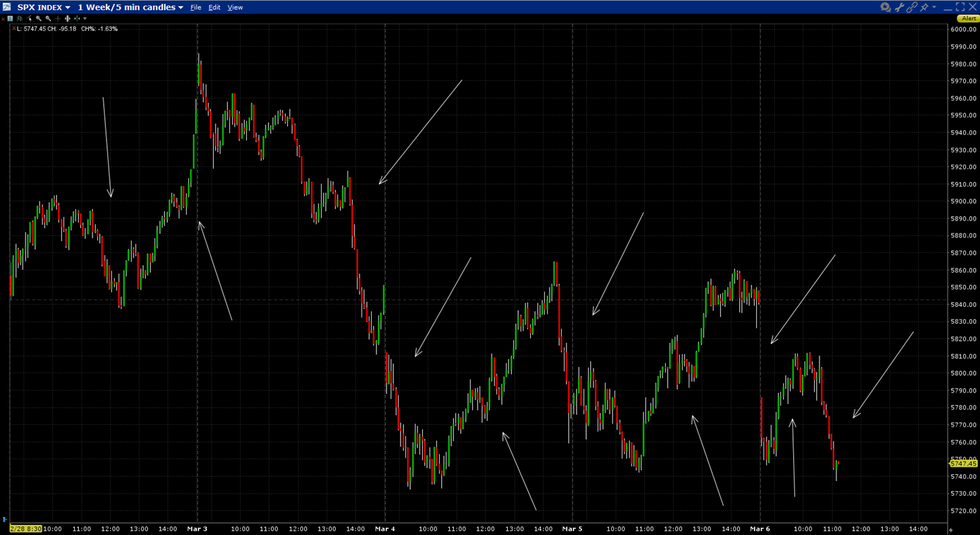Open chart configuration wrench icon
The image size is (980, 535).
click(899, 7)
